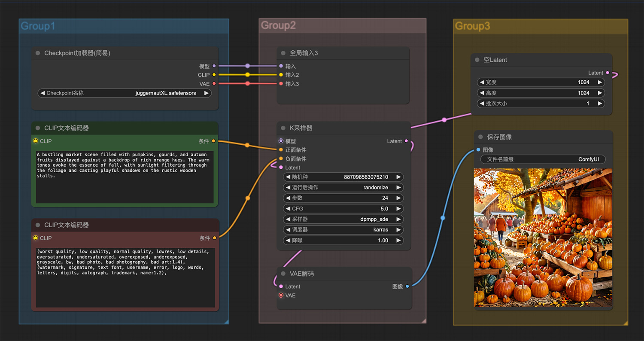Increase 宽度 using its right arrow
Screen dimensions: 644x341
[600, 82]
